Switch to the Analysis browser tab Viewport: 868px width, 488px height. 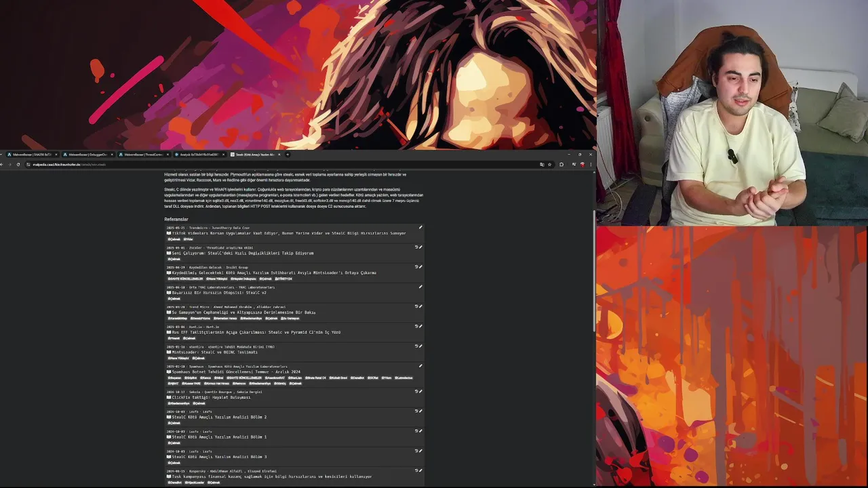coord(199,155)
